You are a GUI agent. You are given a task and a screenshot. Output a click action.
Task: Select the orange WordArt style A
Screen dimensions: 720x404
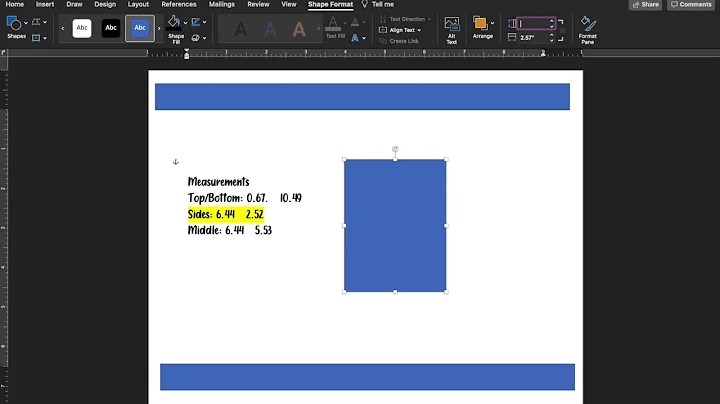299,29
